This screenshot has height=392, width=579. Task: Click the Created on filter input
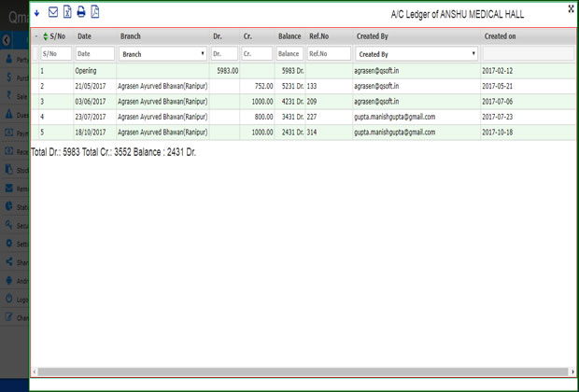point(528,53)
